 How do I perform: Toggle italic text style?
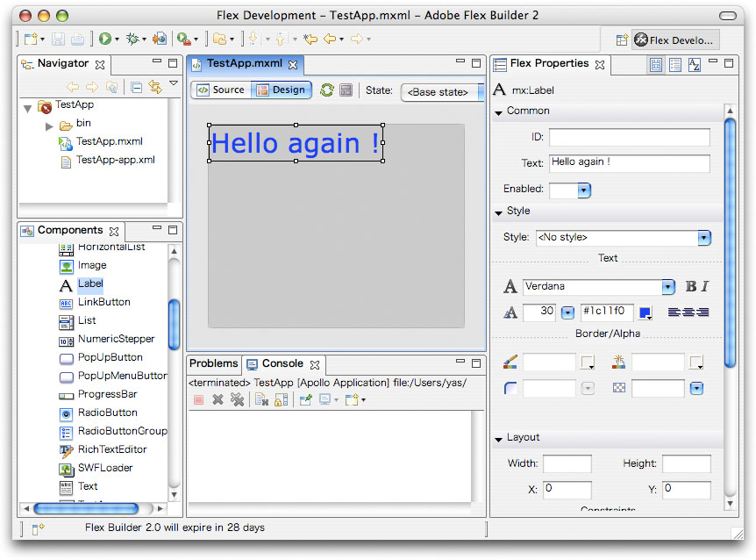click(705, 286)
